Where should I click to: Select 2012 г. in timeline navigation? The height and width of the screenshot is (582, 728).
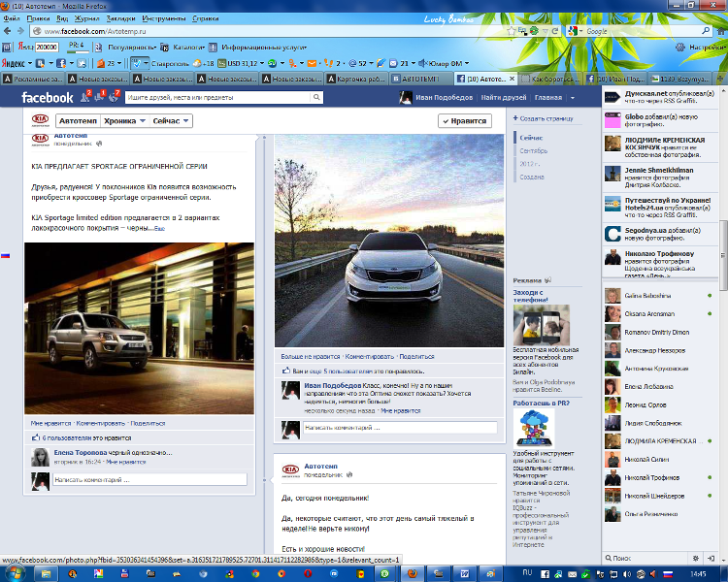pos(530,164)
